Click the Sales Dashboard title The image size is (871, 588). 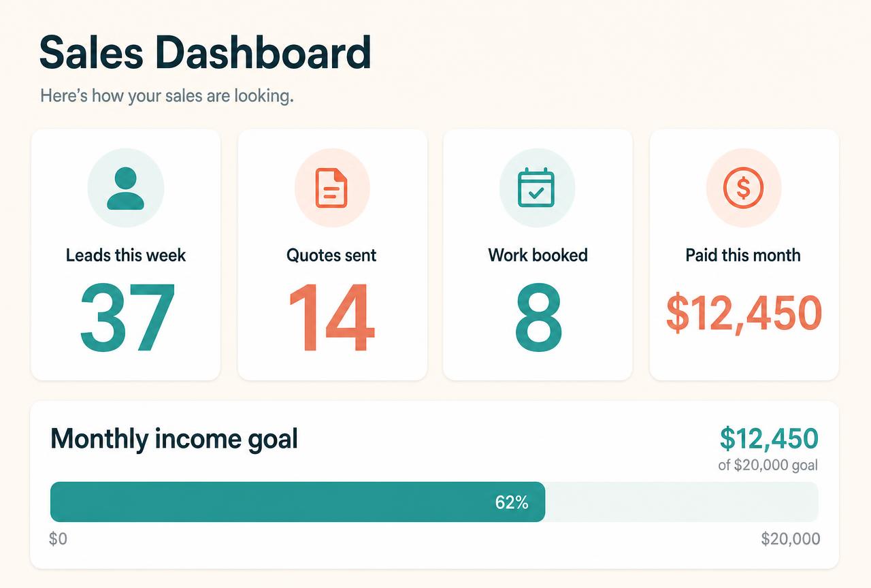pyautogui.click(x=206, y=53)
